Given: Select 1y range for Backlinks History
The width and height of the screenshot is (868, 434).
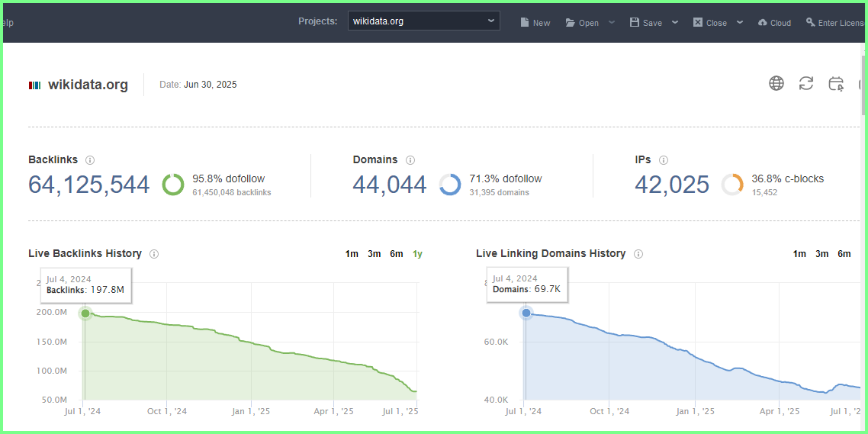Looking at the screenshot, I should click(x=417, y=254).
